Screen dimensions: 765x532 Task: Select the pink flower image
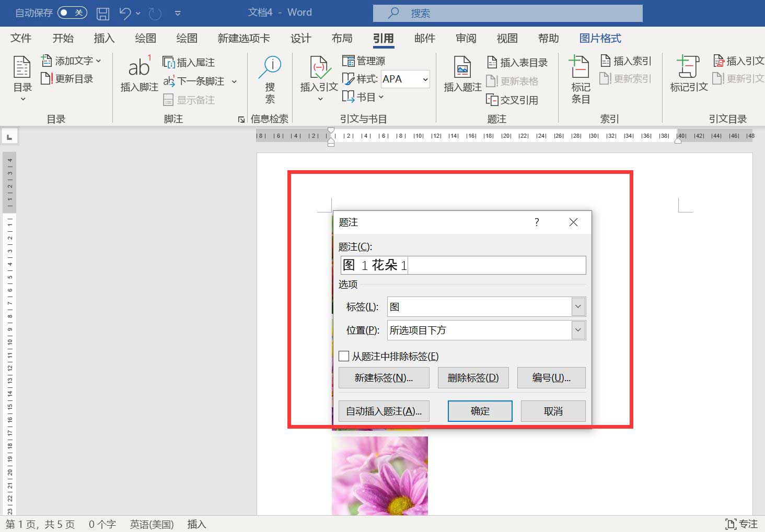click(x=380, y=476)
